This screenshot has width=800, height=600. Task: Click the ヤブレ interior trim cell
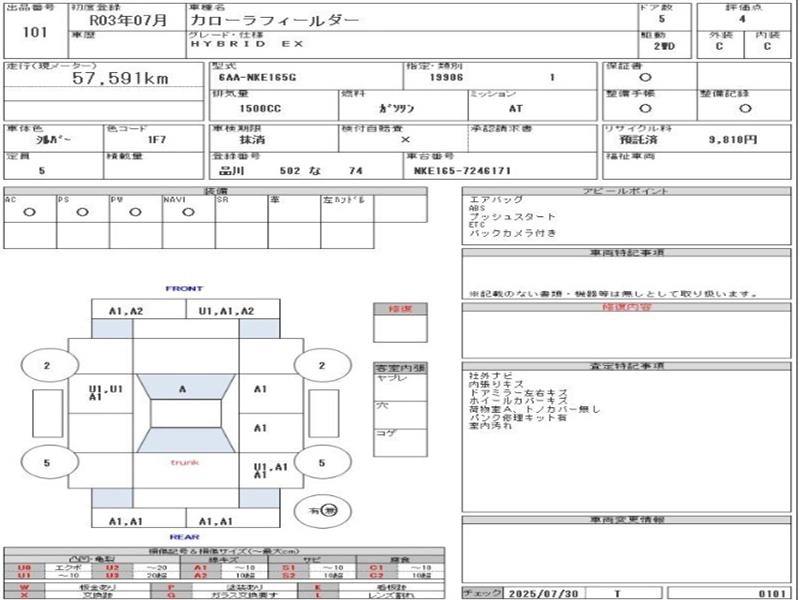(x=400, y=387)
